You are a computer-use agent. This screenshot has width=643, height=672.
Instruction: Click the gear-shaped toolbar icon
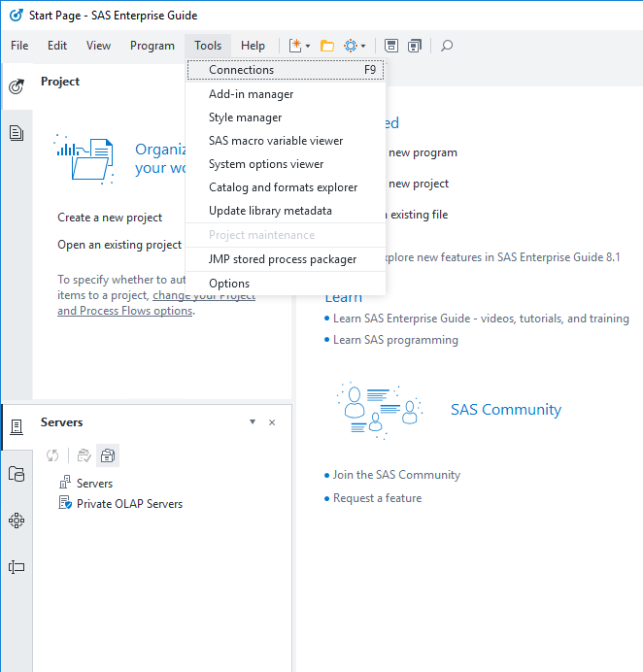pos(351,46)
